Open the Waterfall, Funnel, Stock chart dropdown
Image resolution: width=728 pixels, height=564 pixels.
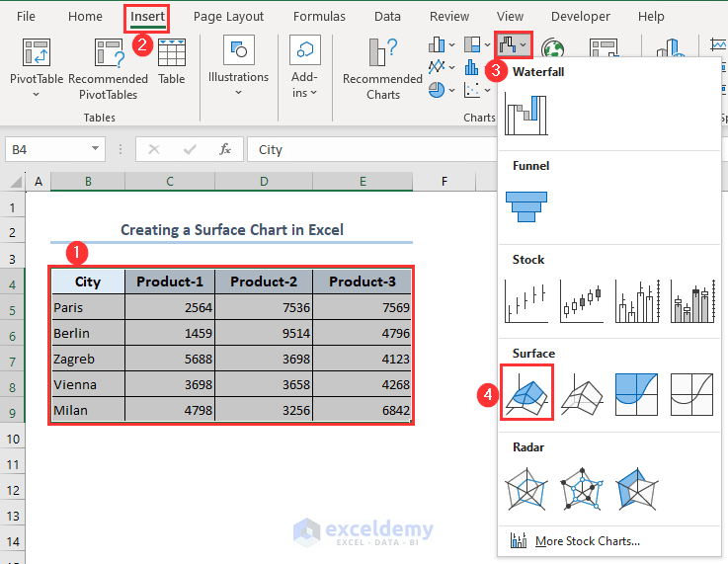coord(513,45)
